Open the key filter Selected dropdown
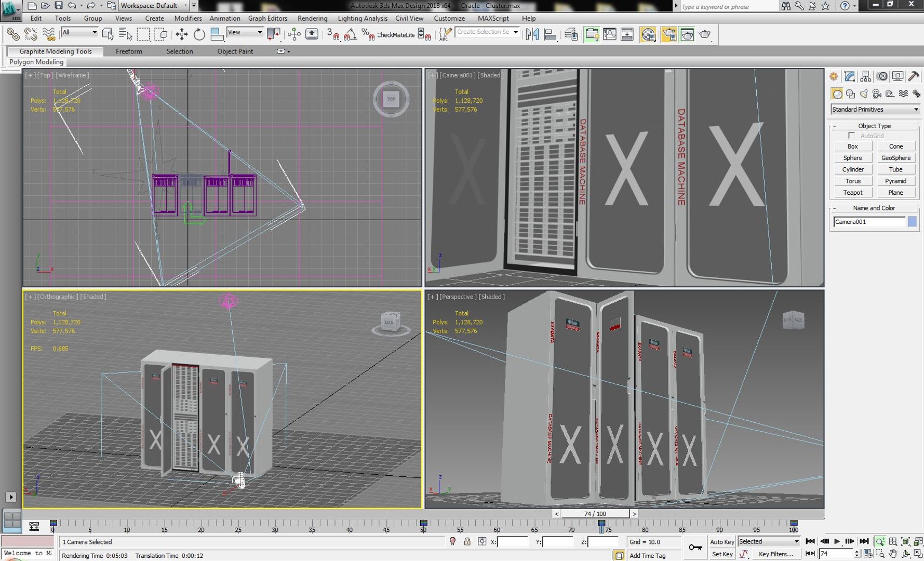The image size is (924, 561). pyautogui.click(x=769, y=542)
